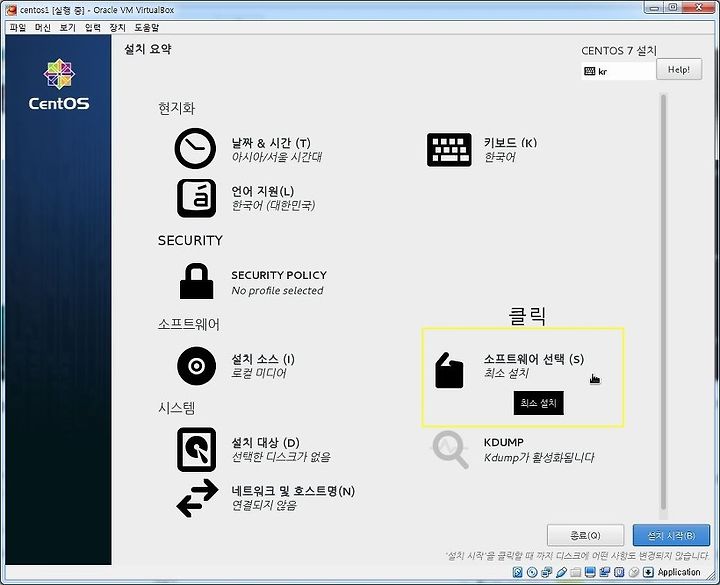720x585 pixels.
Task: Click the 아시아/서울 시간대 status text
Action: click(276, 157)
